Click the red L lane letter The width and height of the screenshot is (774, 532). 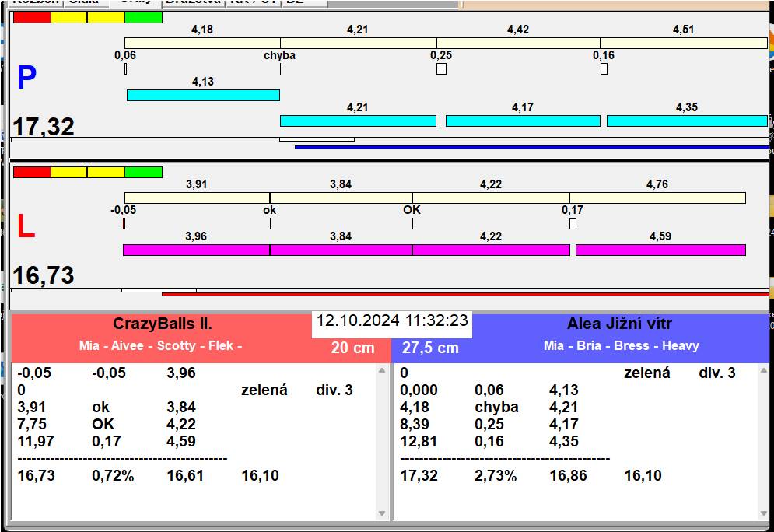[x=26, y=226]
